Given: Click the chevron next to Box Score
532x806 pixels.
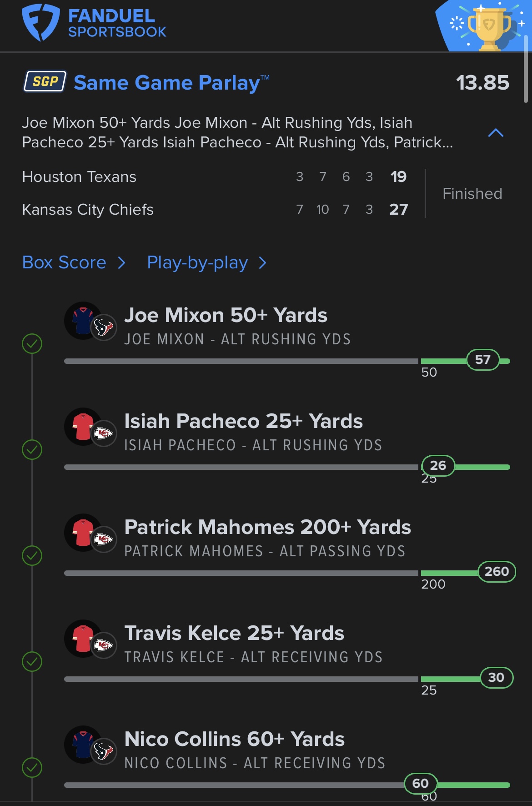Looking at the screenshot, I should 121,263.
